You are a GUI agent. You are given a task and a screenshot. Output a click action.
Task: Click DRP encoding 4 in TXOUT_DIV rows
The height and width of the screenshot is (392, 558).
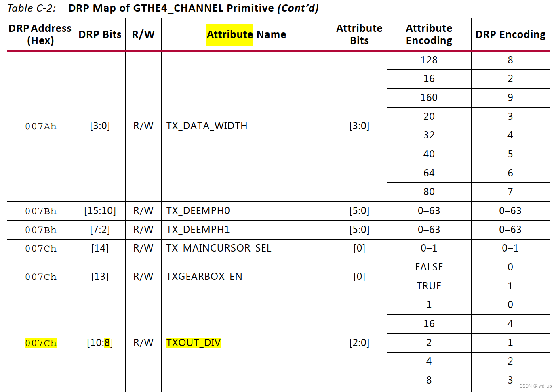point(510,324)
